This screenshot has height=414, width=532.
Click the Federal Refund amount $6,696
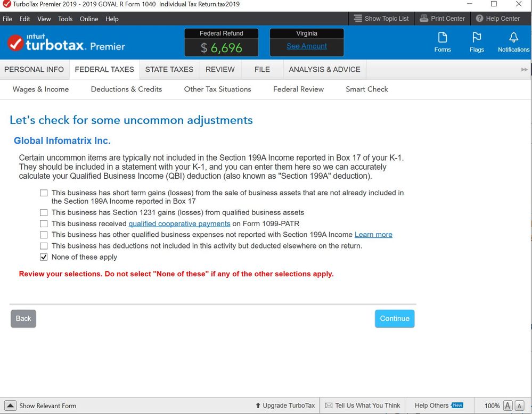pyautogui.click(x=221, y=48)
